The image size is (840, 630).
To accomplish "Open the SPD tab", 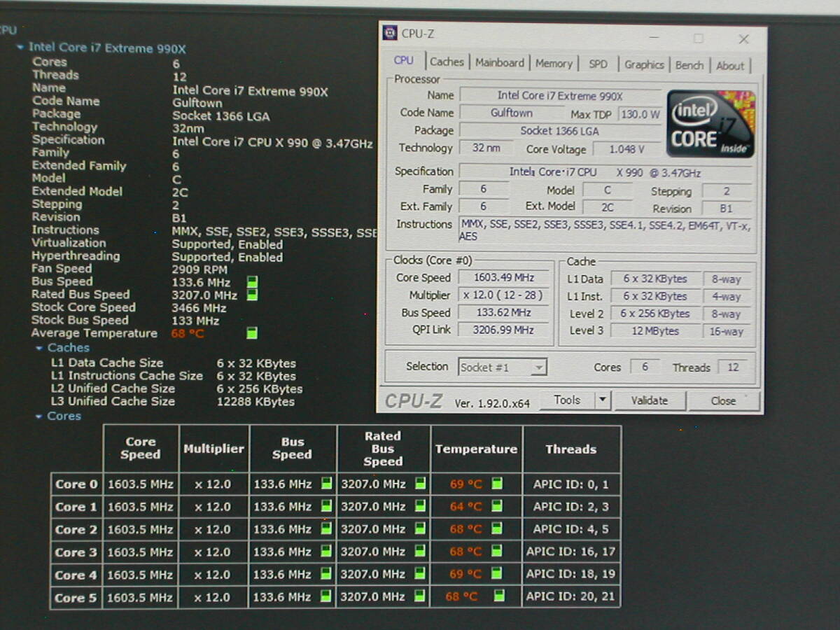I will [x=598, y=64].
